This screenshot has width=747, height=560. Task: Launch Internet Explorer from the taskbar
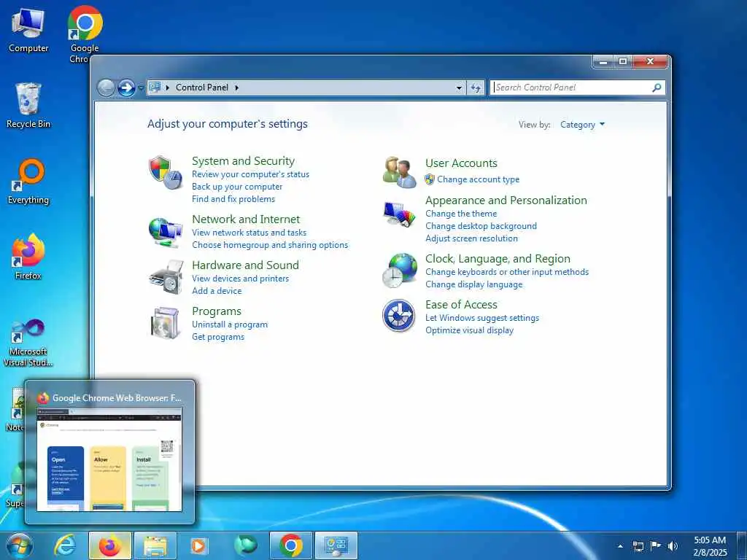65,545
